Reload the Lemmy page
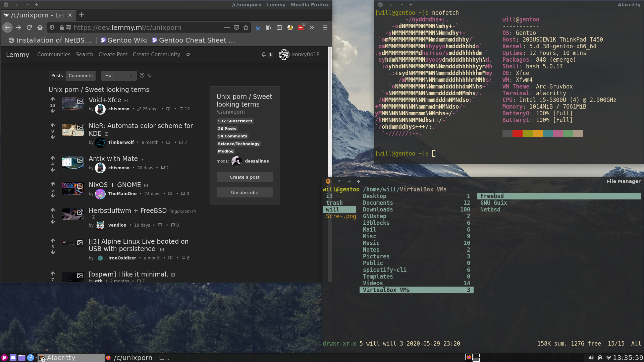Viewport: 644px width, 362px height. 29,27
